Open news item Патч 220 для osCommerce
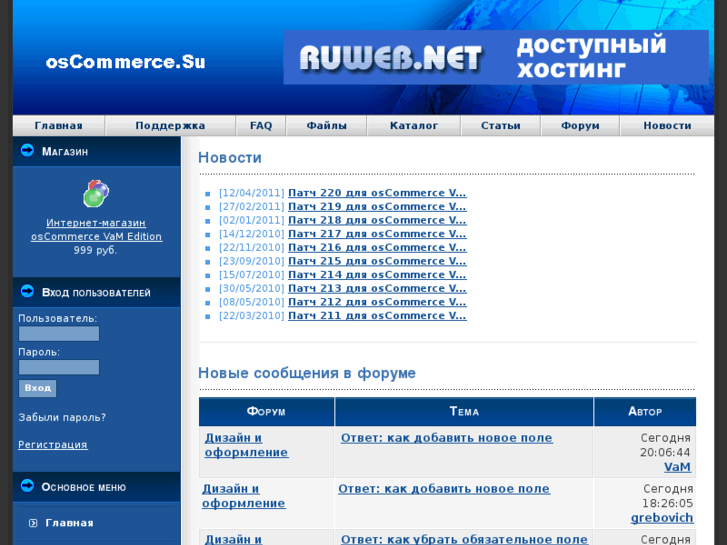This screenshot has width=727, height=545. [376, 193]
